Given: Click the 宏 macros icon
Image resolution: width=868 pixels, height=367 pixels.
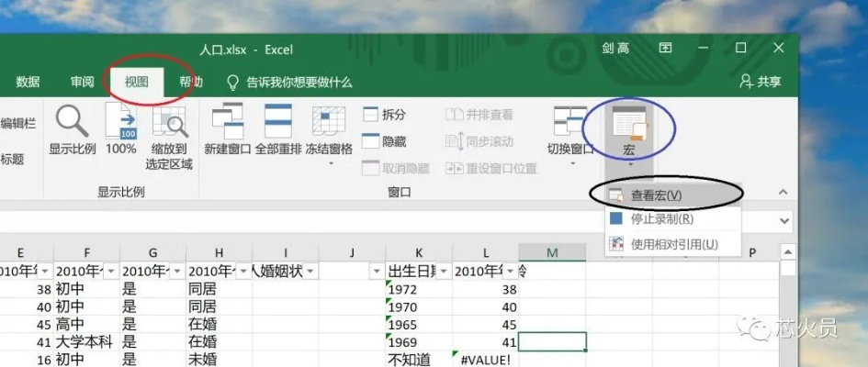Looking at the screenshot, I should coord(629,124).
